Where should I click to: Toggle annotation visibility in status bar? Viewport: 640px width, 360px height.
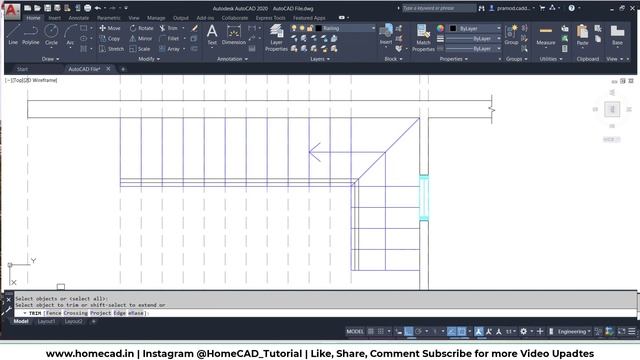[x=479, y=331]
